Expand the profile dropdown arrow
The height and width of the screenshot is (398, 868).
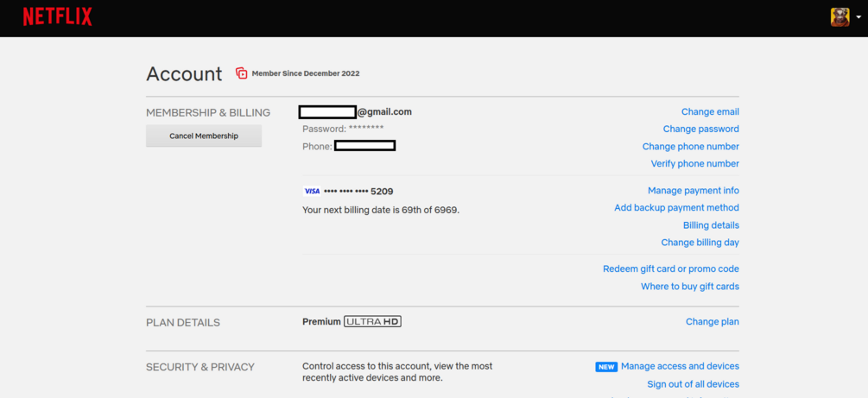(858, 18)
